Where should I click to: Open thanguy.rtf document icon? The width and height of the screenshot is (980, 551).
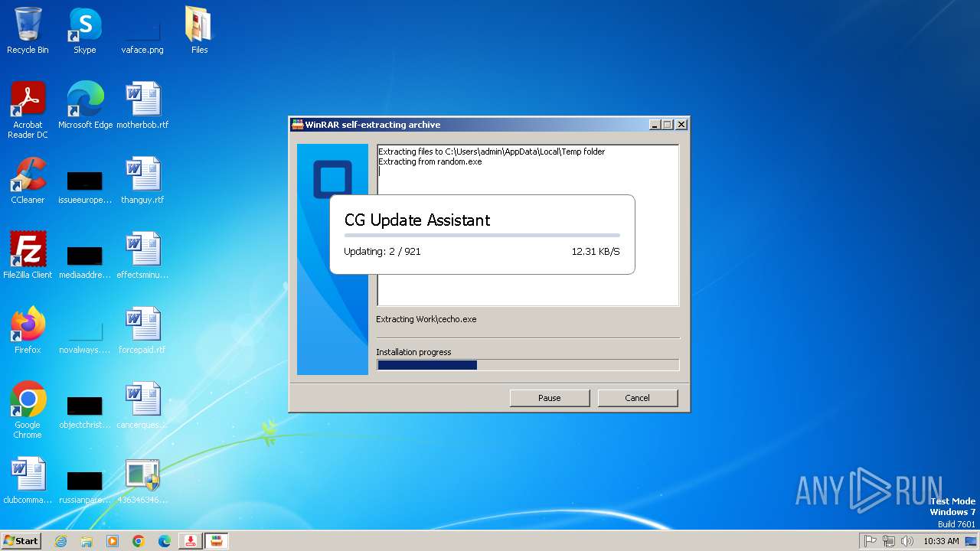(142, 181)
